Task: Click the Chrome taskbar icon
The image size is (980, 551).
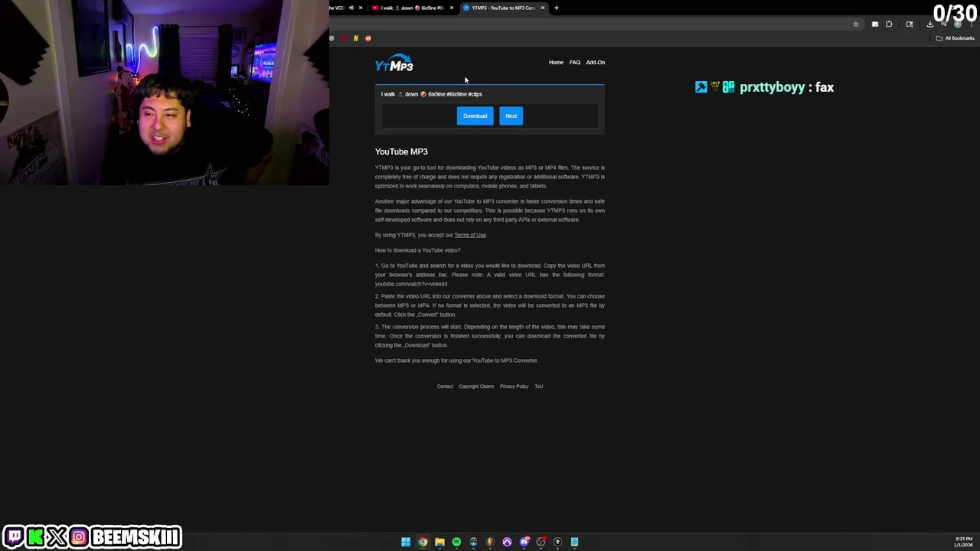Action: (423, 542)
